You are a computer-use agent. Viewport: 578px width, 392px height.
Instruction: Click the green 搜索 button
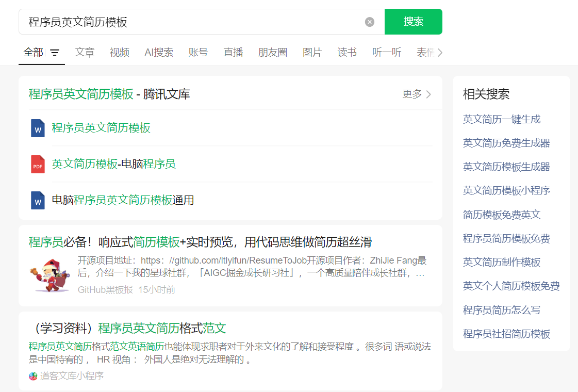pyautogui.click(x=413, y=22)
